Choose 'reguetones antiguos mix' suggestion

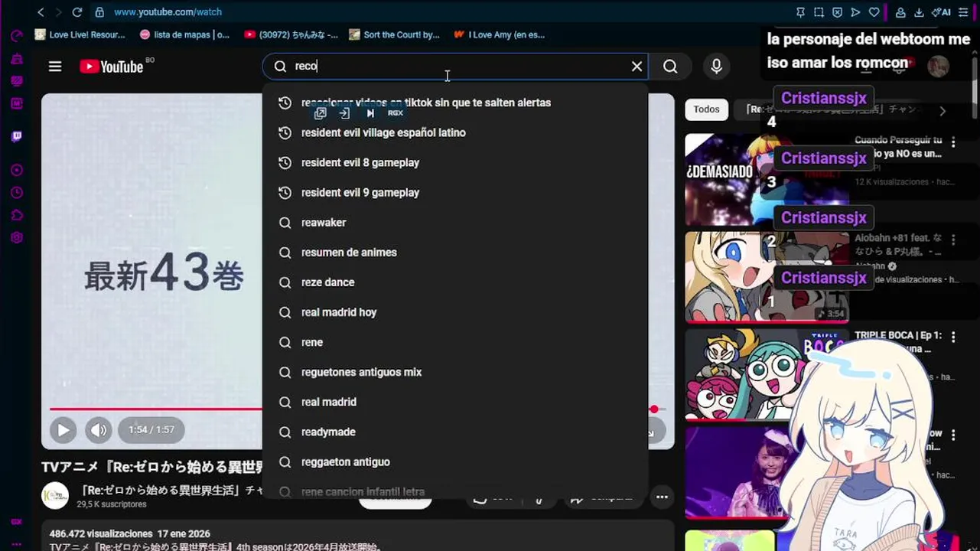455,372
